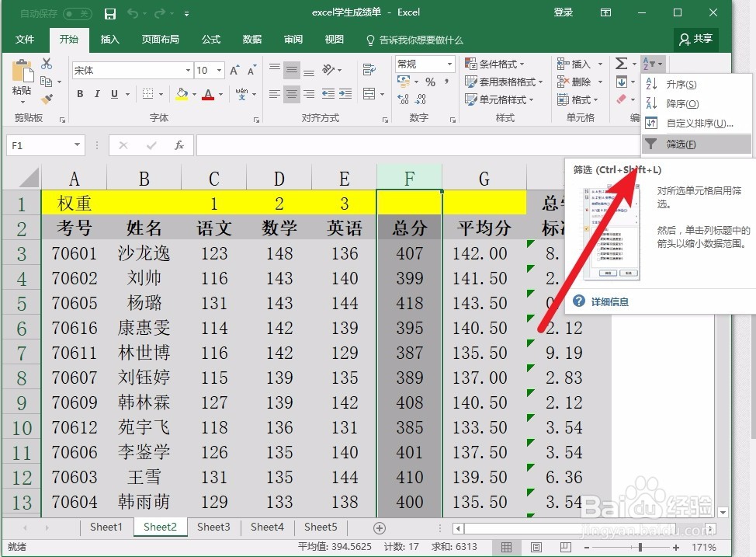The image size is (756, 557).
Task: Click the comma style icon
Action: [447, 82]
